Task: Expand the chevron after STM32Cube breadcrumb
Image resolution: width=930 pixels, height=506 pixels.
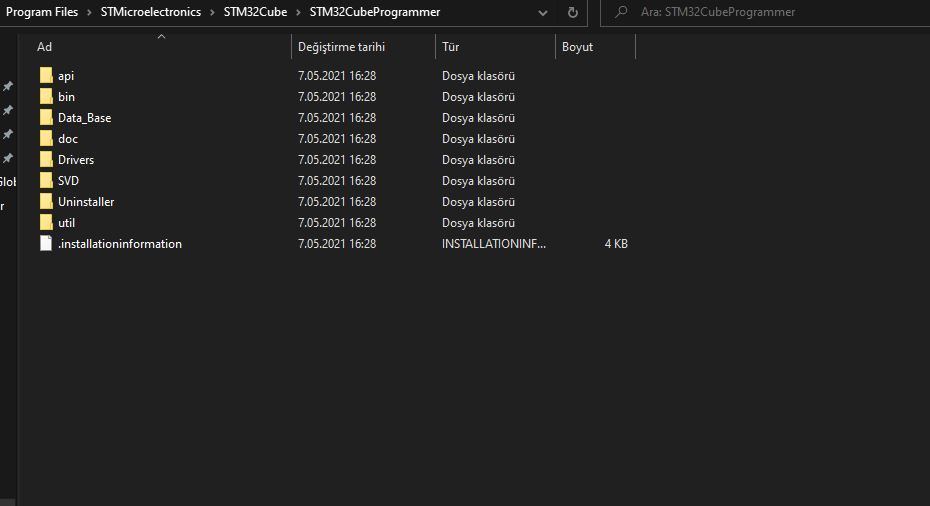Action: 298,12
